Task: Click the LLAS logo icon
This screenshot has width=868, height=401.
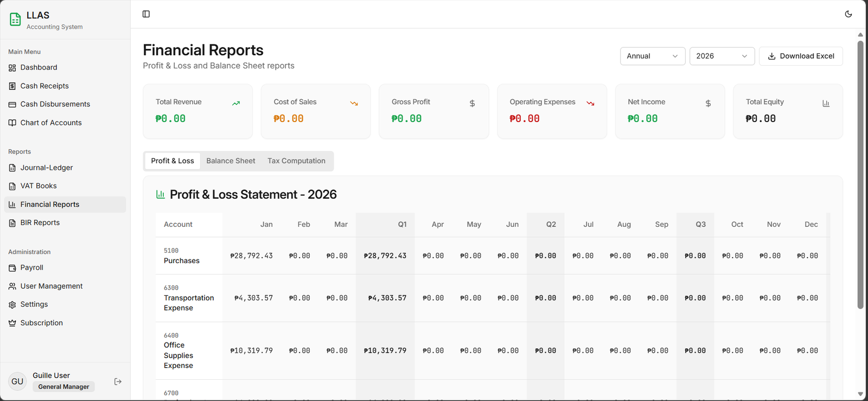Action: point(15,20)
